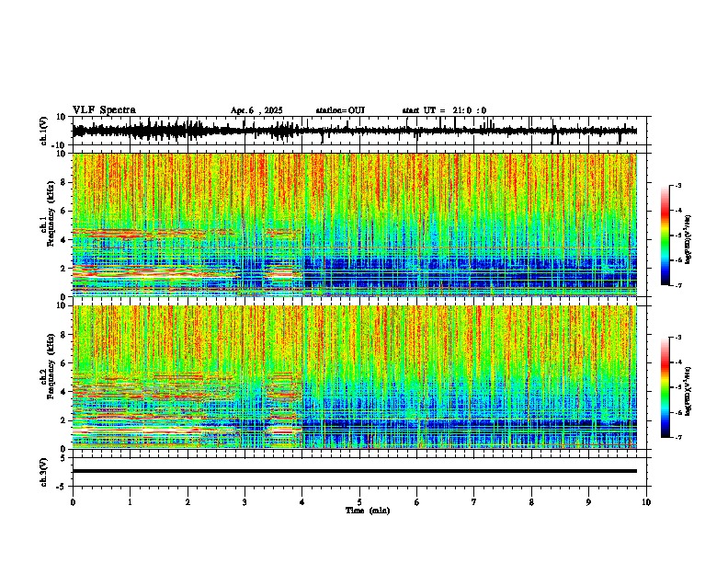The width and height of the screenshot is (728, 563).
Task: Click the "-7" label on ch.2 color bar
Action: (678, 437)
